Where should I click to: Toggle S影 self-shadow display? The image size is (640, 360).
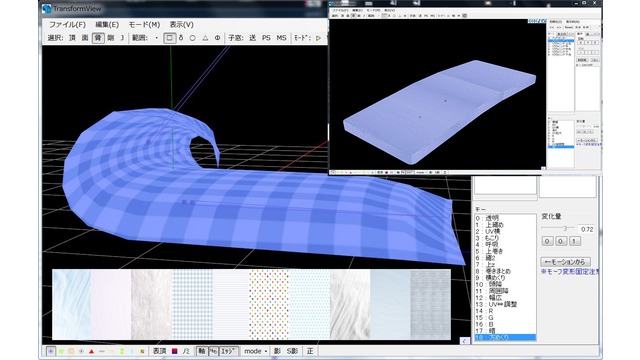point(292,351)
